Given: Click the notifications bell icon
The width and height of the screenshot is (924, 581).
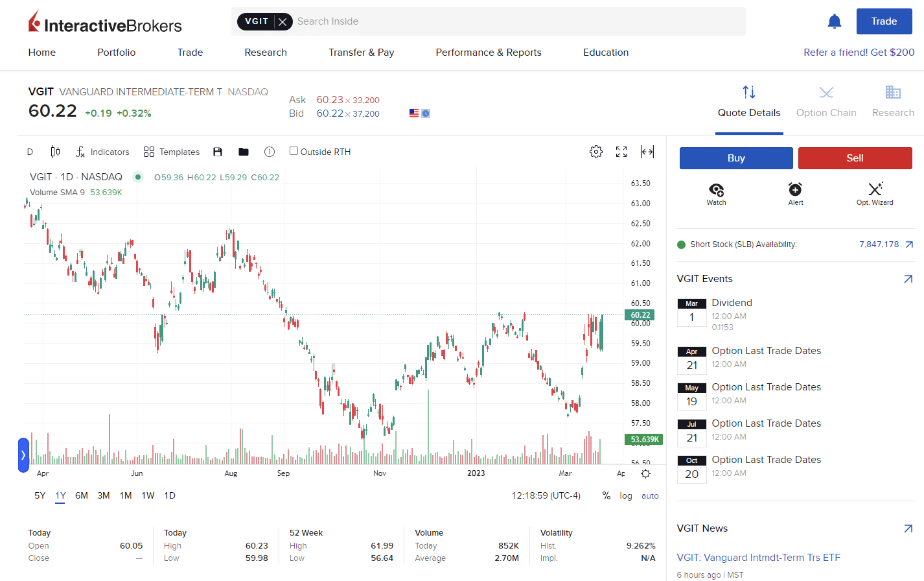Looking at the screenshot, I should click(x=835, y=21).
